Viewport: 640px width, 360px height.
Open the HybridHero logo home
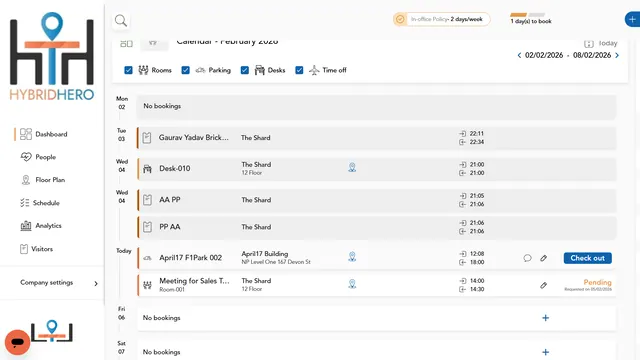(52, 56)
